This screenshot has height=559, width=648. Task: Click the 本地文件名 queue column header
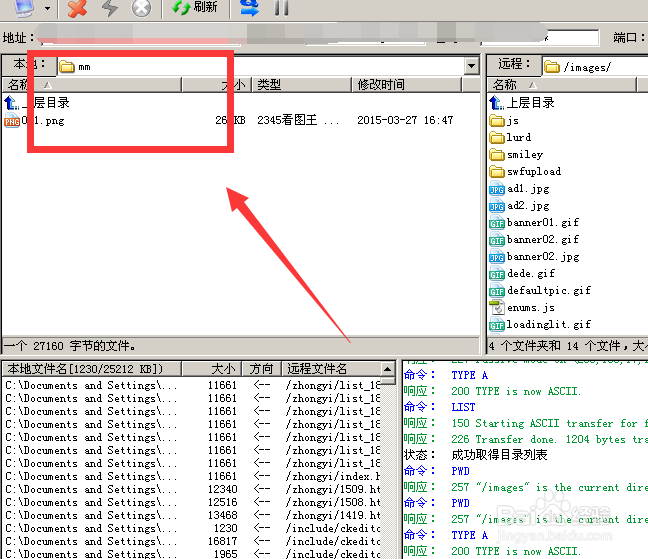coord(92,368)
